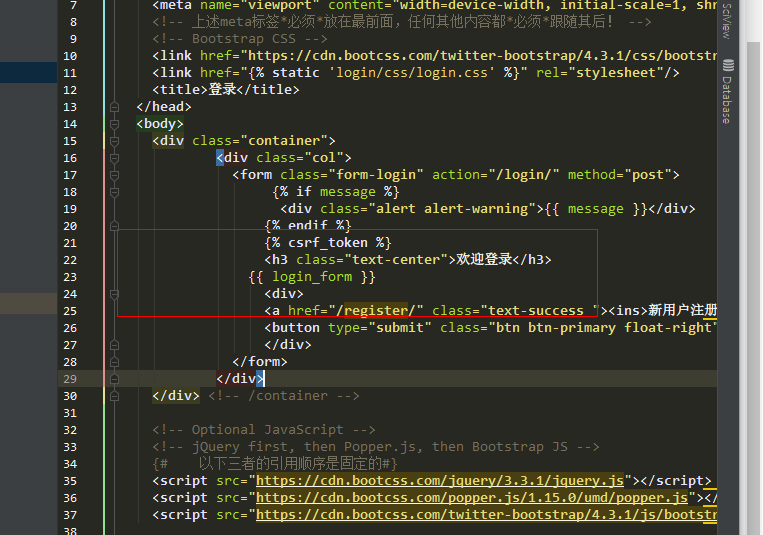Collapse the col div fold on line 16
763x535 pixels.
point(114,158)
